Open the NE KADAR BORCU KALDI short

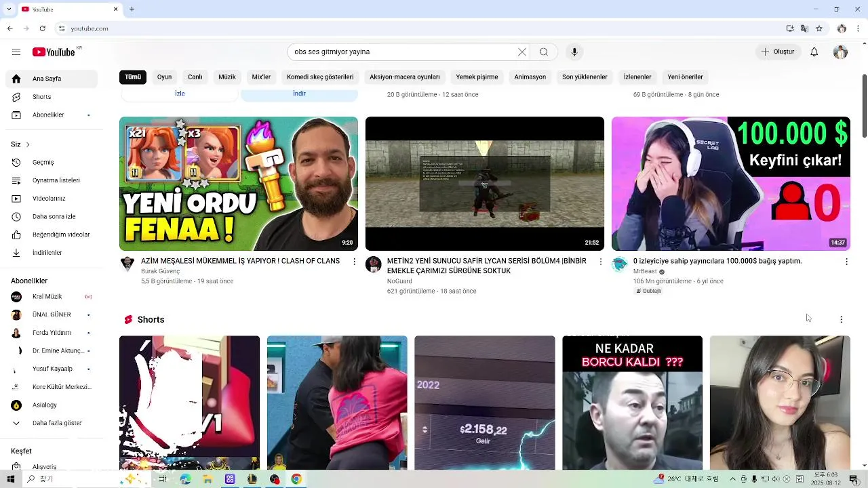[x=632, y=403]
